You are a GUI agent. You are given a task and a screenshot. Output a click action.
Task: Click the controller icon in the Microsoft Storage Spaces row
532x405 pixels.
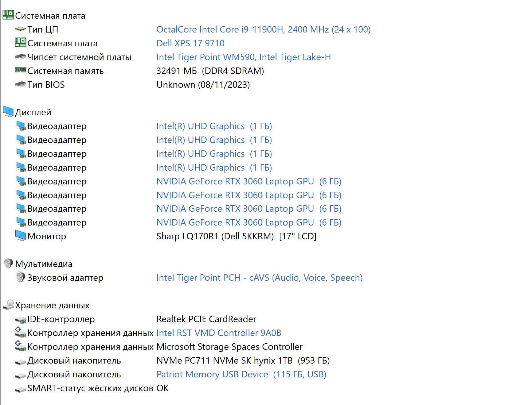[x=20, y=346]
